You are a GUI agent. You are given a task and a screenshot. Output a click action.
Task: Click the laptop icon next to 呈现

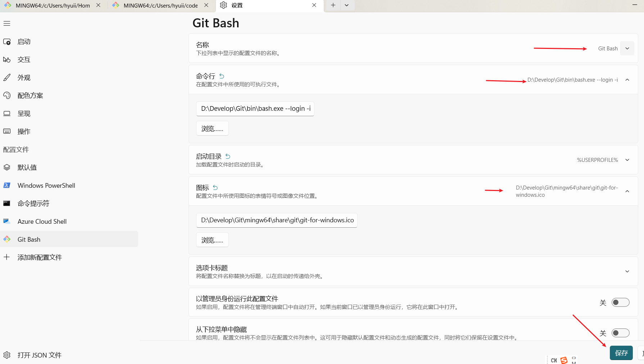[7, 113]
